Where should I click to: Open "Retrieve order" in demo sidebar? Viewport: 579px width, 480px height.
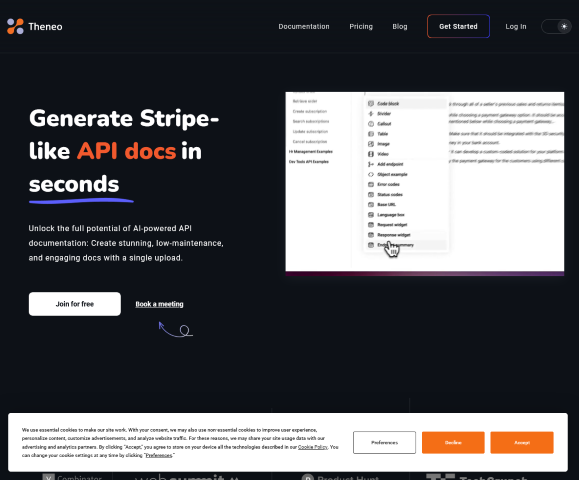point(305,101)
